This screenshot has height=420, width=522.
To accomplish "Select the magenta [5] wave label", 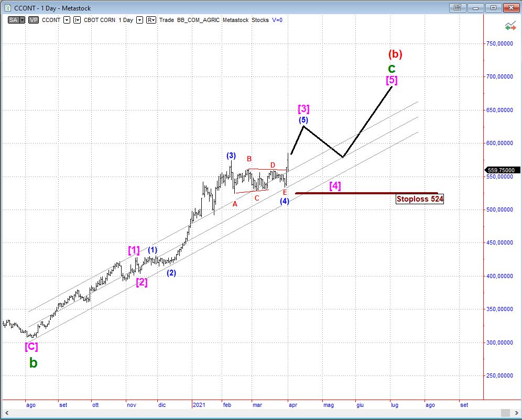I will 392,80.
